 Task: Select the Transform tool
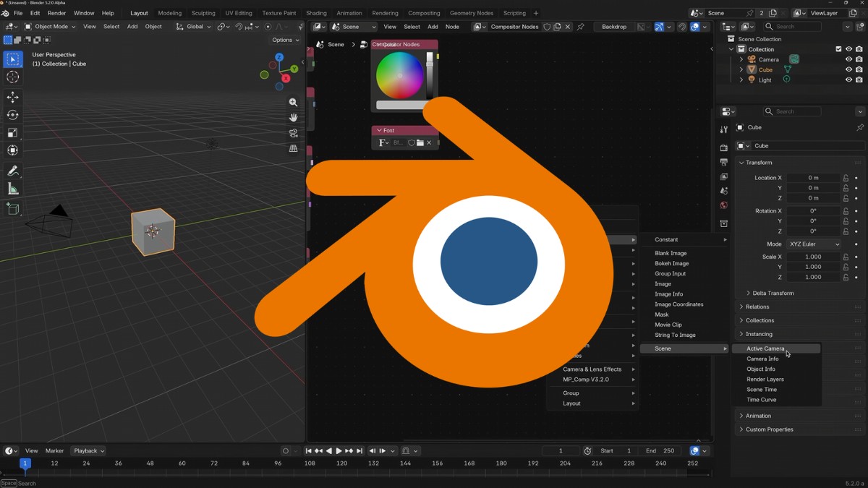(13, 150)
